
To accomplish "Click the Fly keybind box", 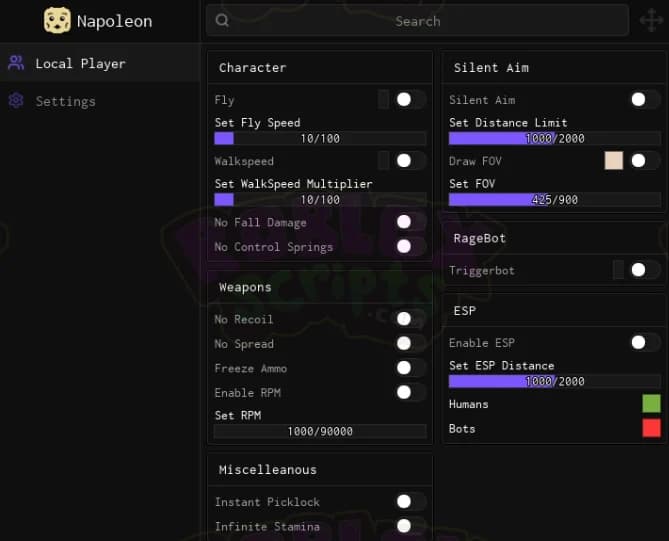I will click(x=383, y=100).
